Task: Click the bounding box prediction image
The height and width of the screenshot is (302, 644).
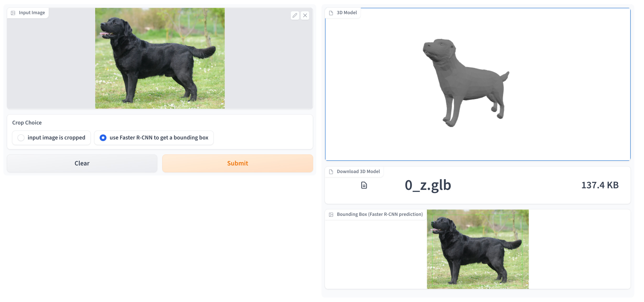Action: click(x=478, y=249)
